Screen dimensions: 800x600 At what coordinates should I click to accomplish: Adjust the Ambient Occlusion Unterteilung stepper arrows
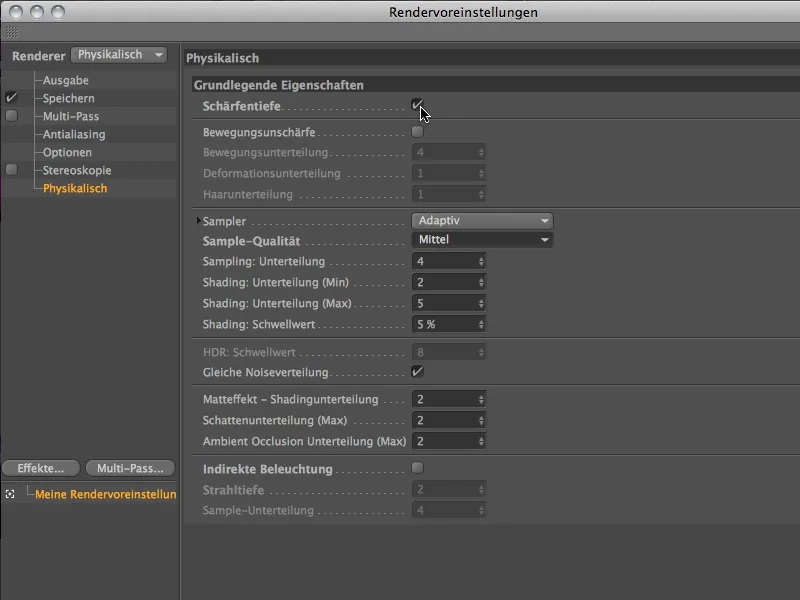pos(481,441)
